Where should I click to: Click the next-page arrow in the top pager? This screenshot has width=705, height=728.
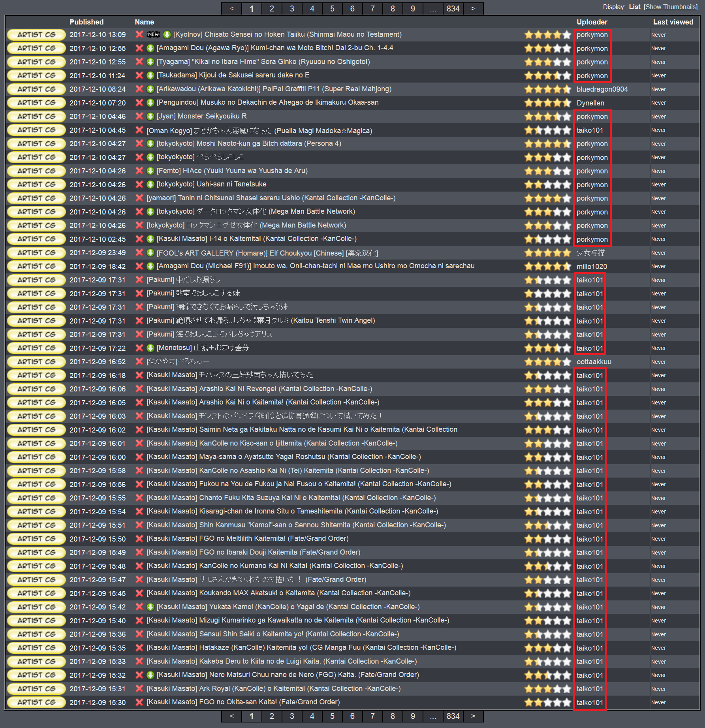tap(473, 9)
